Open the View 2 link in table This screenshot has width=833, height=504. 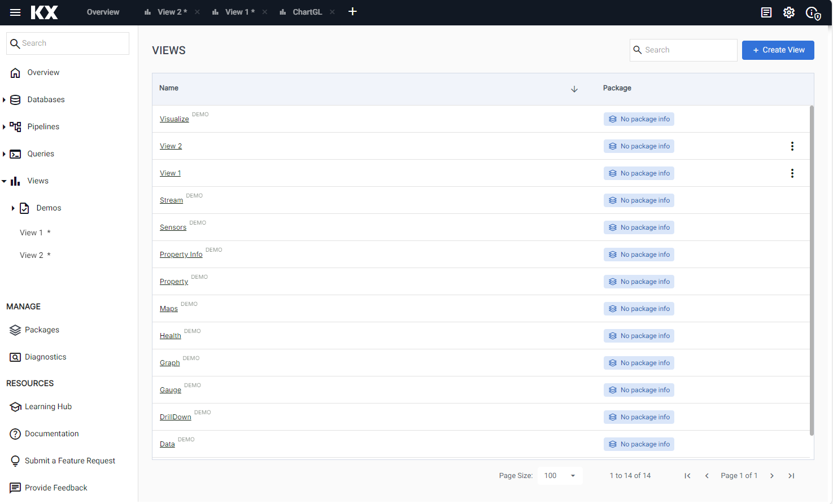tap(171, 146)
